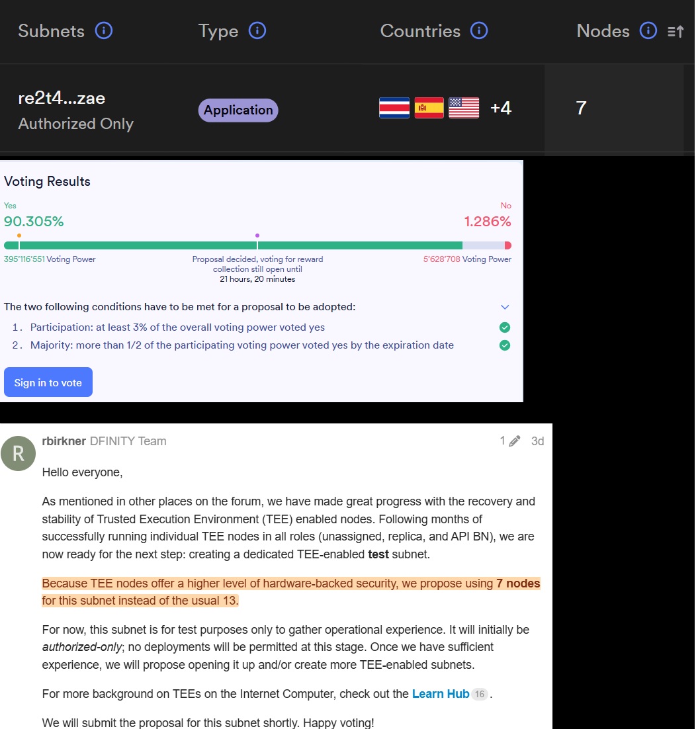Click the Countries column header

click(421, 31)
